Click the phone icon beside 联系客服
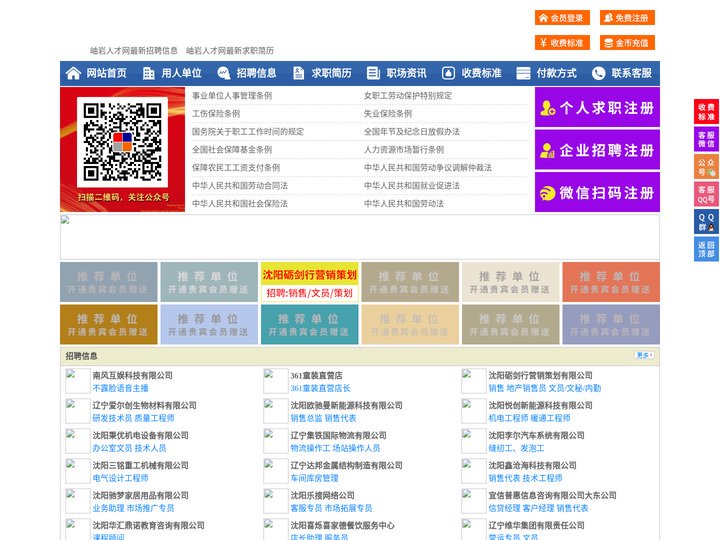The width and height of the screenshot is (720, 540). click(x=598, y=73)
